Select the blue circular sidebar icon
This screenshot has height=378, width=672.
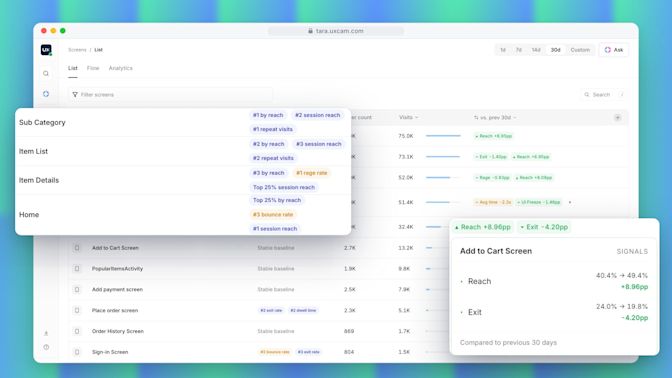coord(46,94)
